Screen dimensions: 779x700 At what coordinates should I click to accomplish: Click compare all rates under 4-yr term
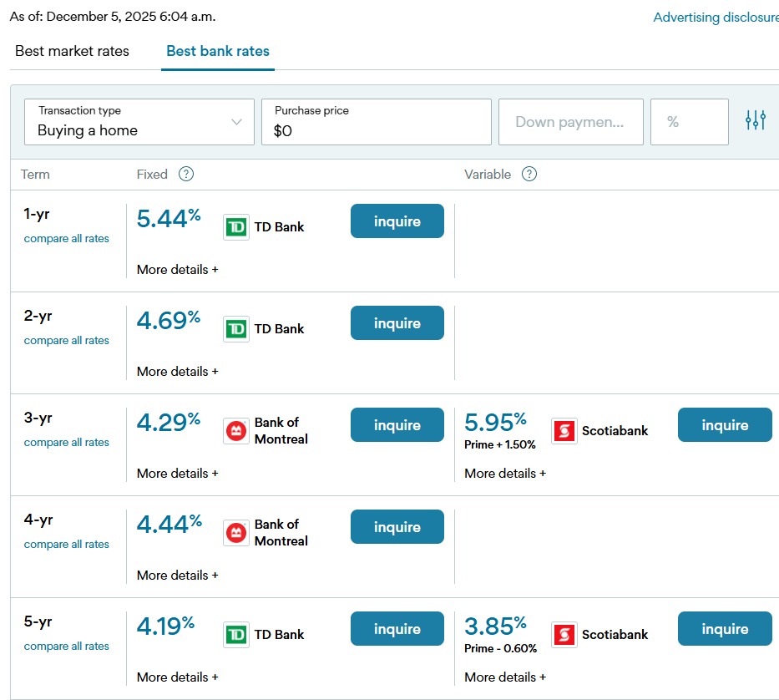tap(67, 545)
